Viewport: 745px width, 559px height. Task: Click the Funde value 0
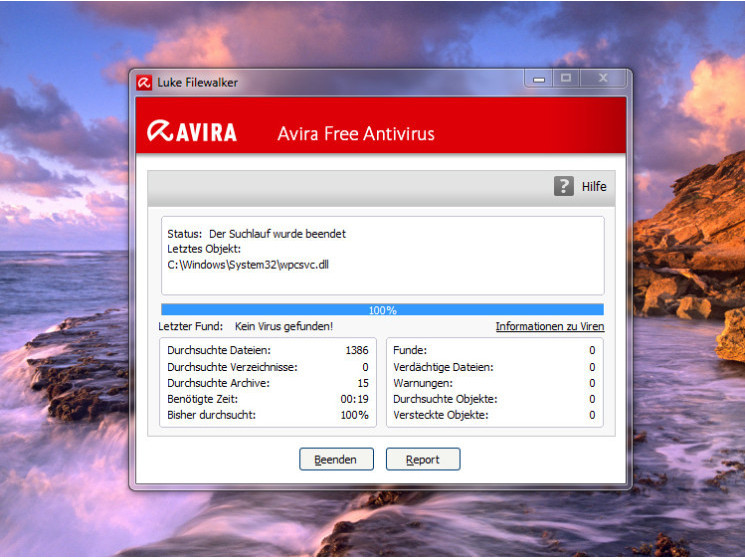point(592,350)
